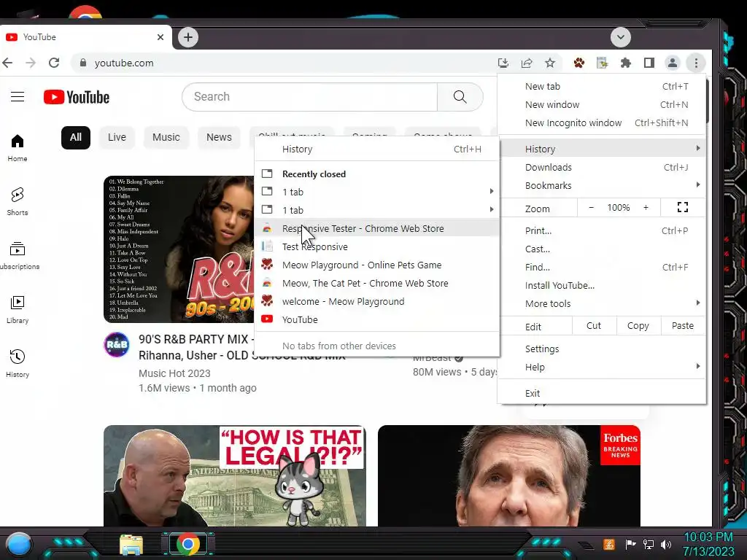Click the tab search chevron button
This screenshot has width=747, height=560.
620,37
